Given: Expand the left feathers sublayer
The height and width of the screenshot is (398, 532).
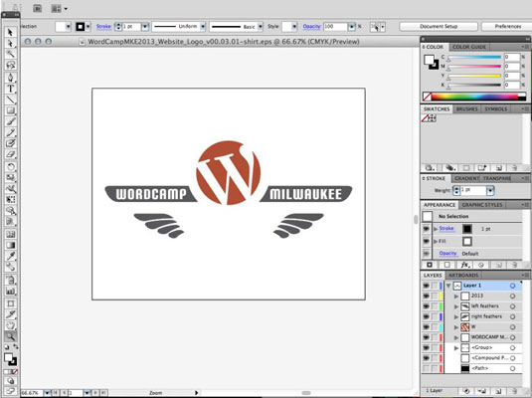Looking at the screenshot, I should 456,306.
